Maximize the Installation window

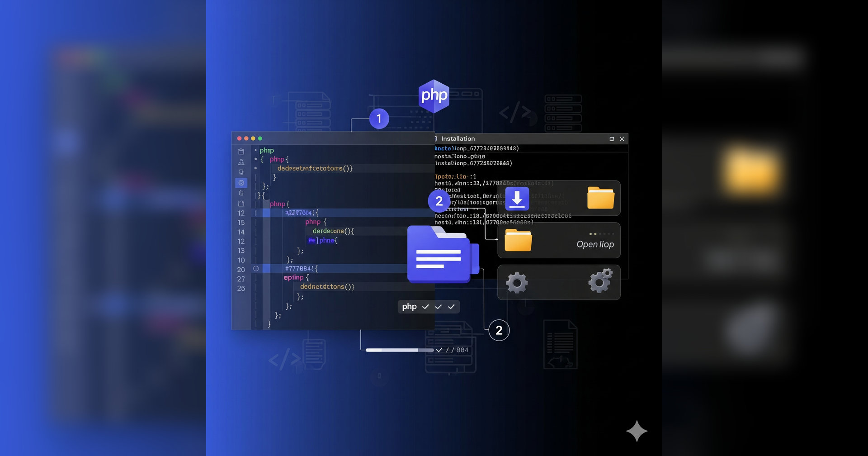pyautogui.click(x=612, y=139)
